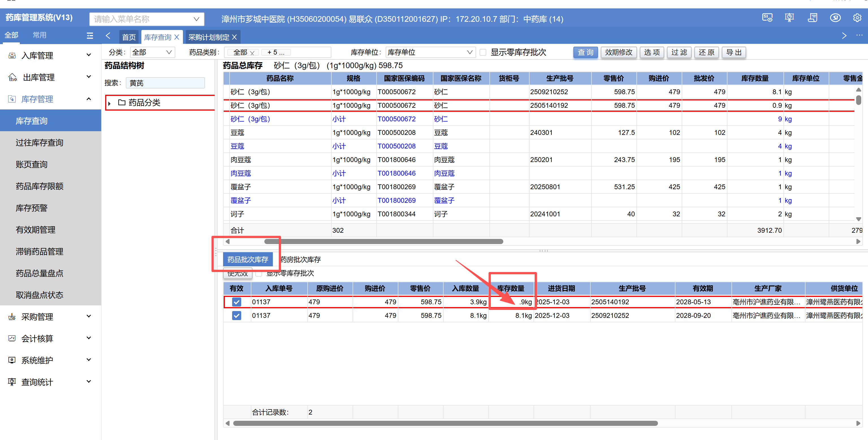Click the sidebar collapse hamburger icon

[90, 35]
